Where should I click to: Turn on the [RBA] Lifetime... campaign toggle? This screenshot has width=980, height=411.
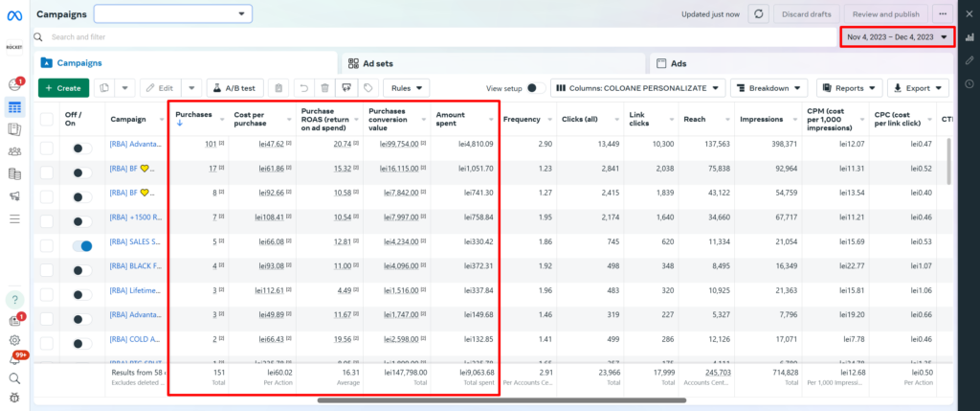[x=82, y=295]
